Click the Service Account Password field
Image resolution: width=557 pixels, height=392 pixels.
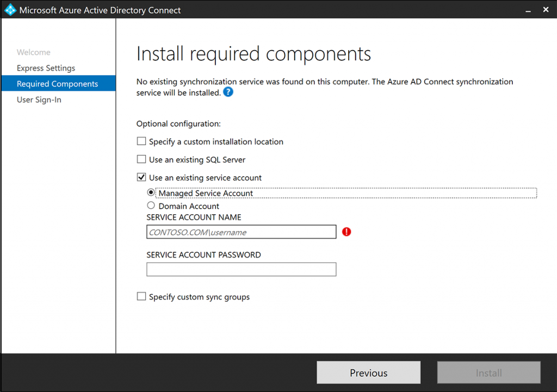(x=241, y=269)
